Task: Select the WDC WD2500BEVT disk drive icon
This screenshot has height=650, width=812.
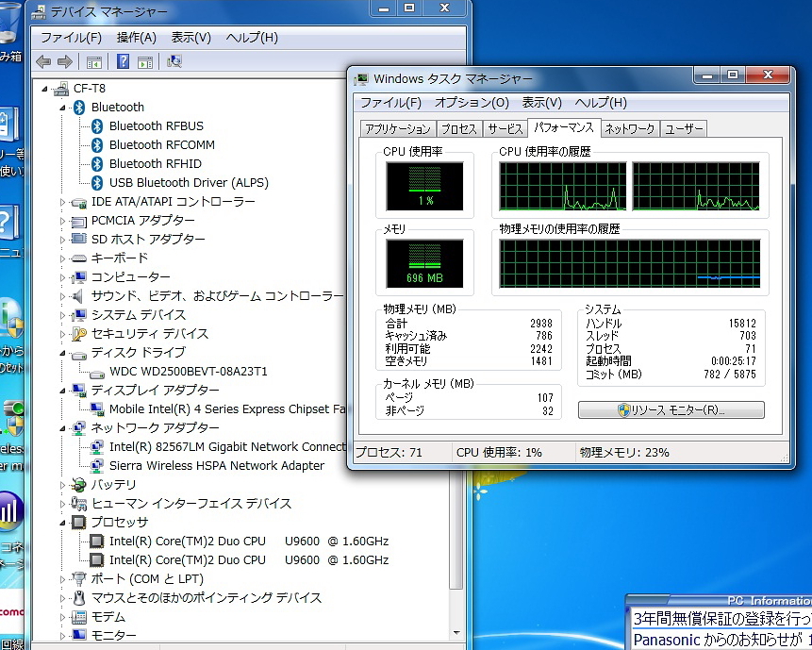Action: point(97,373)
